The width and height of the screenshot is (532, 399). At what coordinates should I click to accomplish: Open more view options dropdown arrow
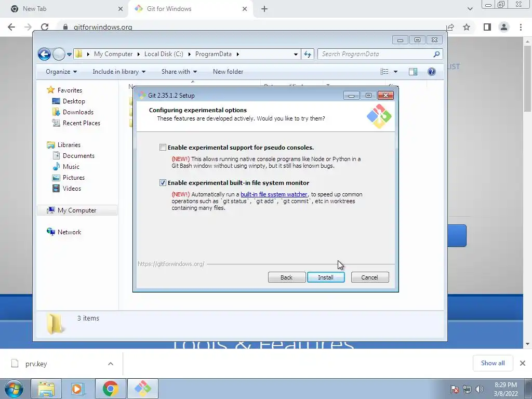pos(395,72)
